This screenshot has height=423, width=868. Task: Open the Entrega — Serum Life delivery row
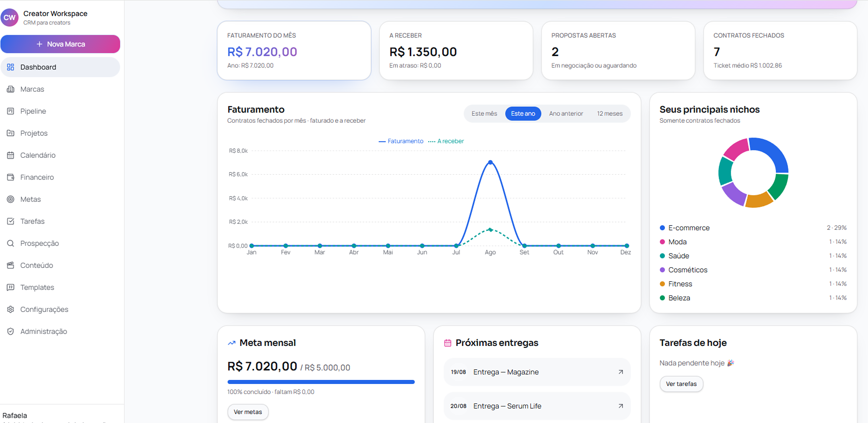(537, 406)
